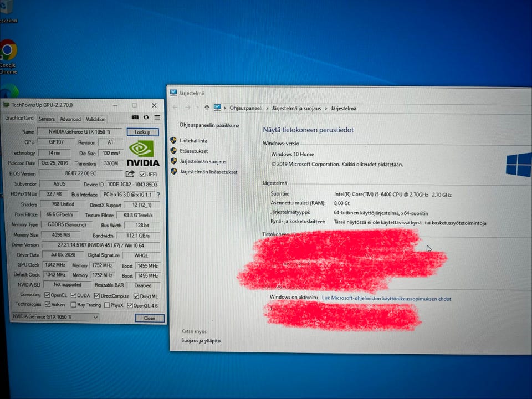Click the Memory Type field
532x399 pixels.
(66, 224)
